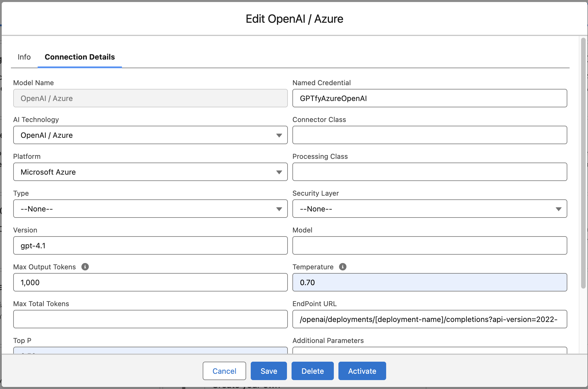The height and width of the screenshot is (389, 588).
Task: Focus the Connector Class field
Action: 429,135
